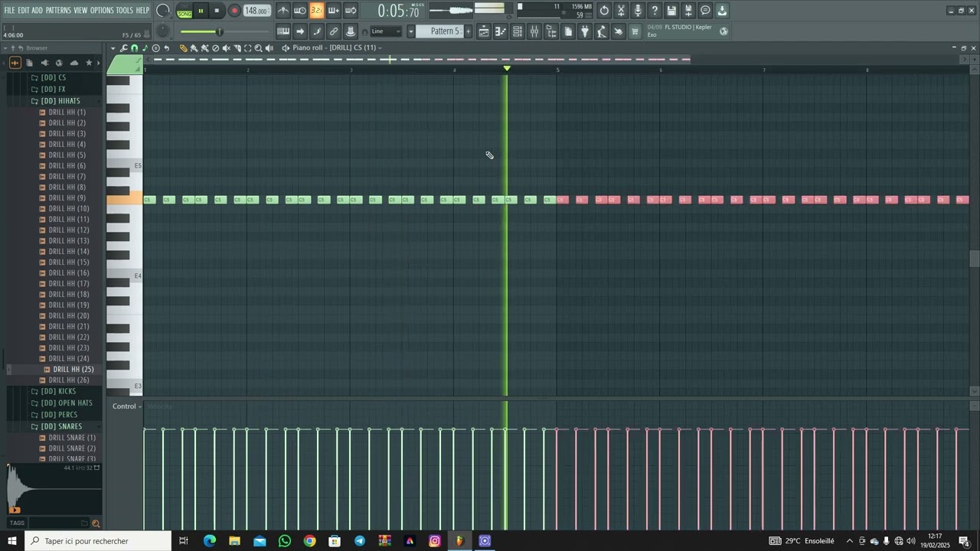Viewport: 980px width, 551px height.
Task: Open piano roll tools wrench menu
Action: pyautogui.click(x=124, y=48)
